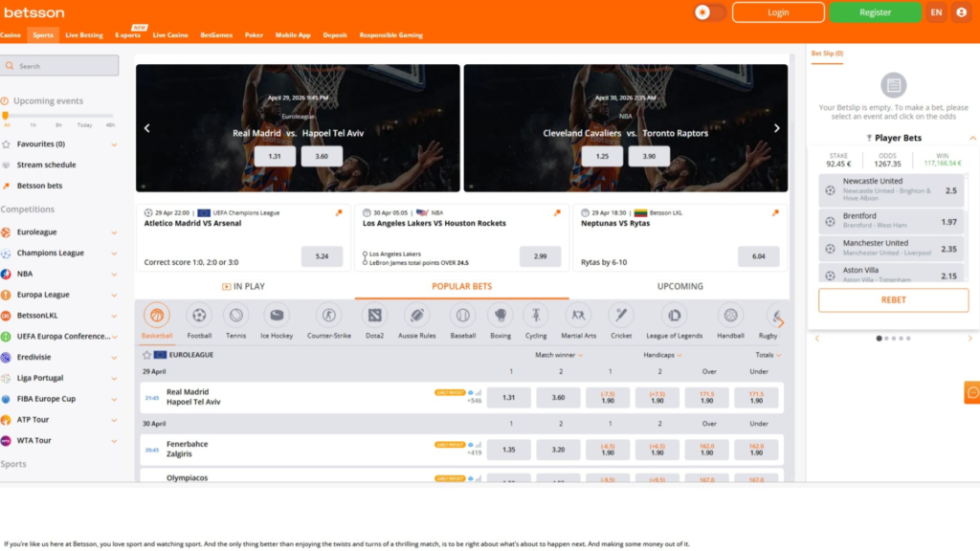Open the EN language selector
Screen dimensions: 980x551
(936, 12)
